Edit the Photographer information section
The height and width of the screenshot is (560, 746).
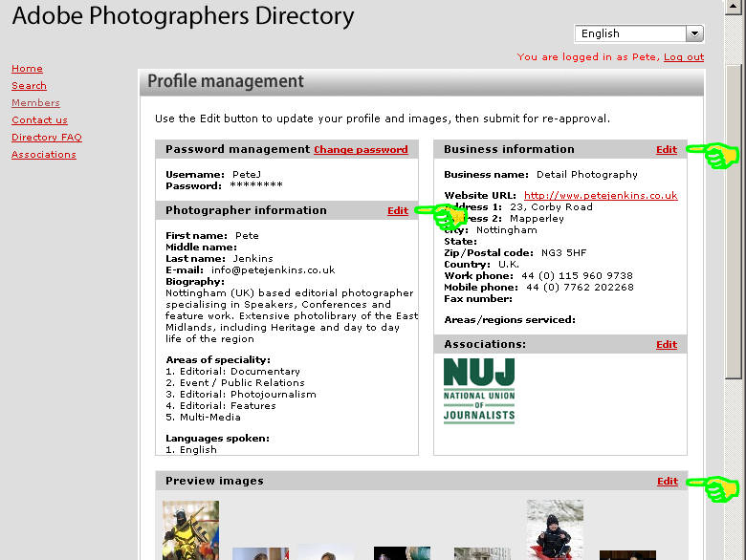click(397, 211)
